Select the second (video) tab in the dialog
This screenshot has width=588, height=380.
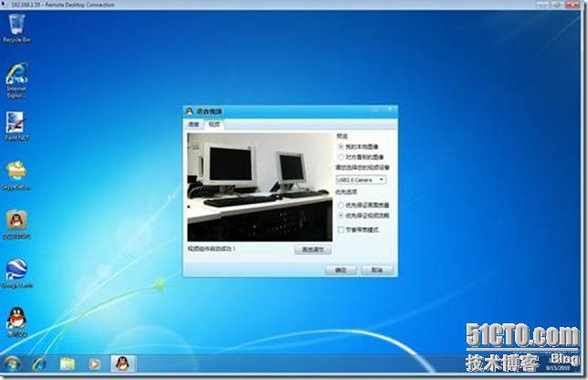tap(215, 124)
